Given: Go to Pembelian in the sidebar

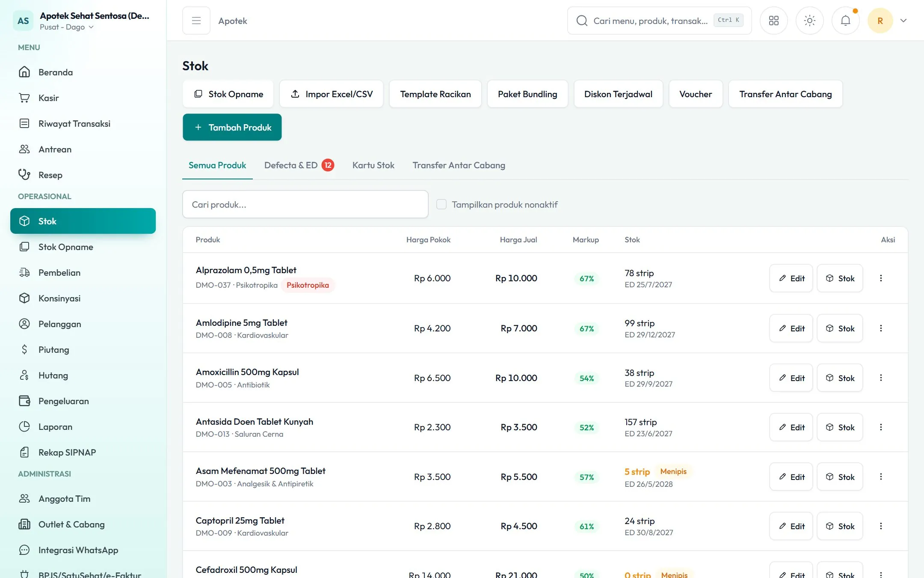Looking at the screenshot, I should point(83,272).
